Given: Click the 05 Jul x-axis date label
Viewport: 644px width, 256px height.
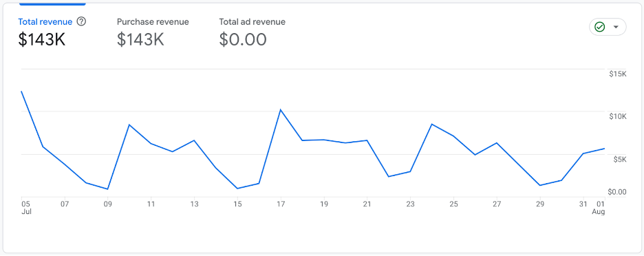Looking at the screenshot, I should (x=25, y=208).
